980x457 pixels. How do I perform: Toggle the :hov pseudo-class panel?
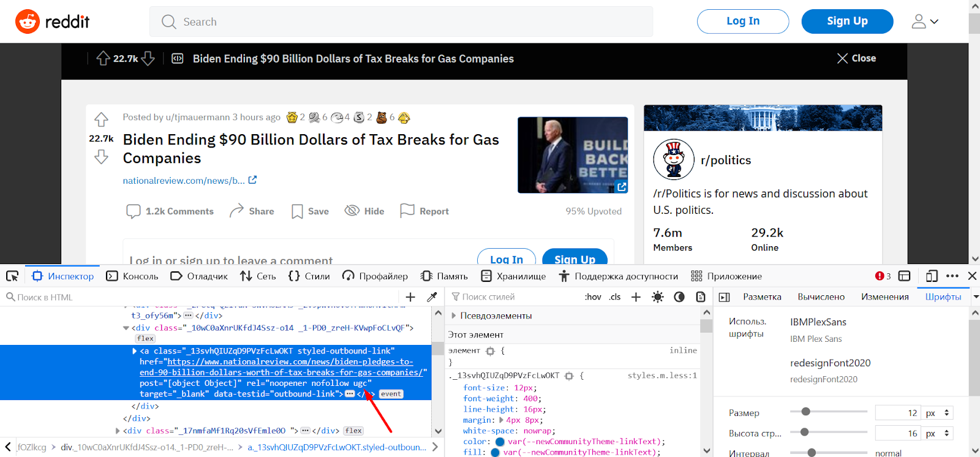[593, 297]
